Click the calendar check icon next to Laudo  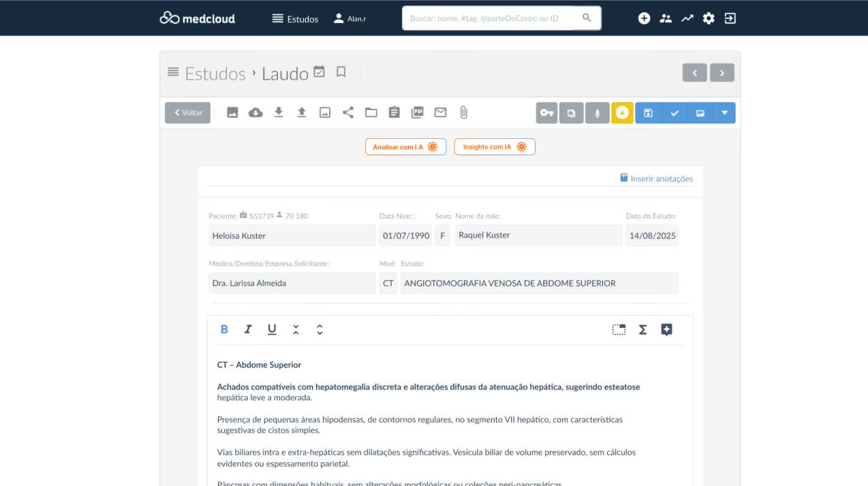click(319, 71)
